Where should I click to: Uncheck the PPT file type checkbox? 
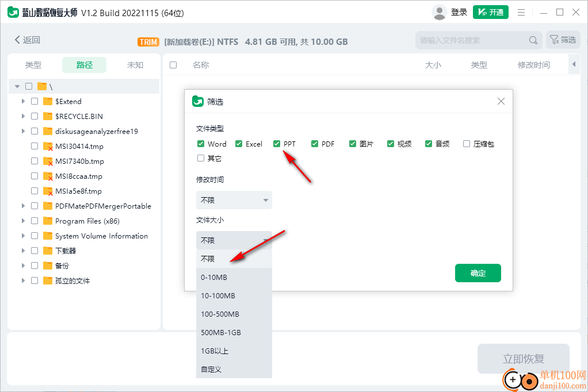point(277,144)
